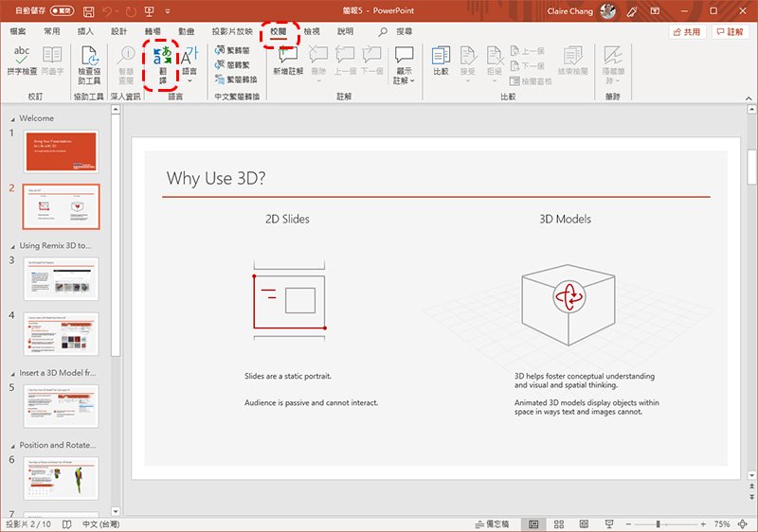Select normal view button in status bar
758x532 pixels.
coord(533,523)
